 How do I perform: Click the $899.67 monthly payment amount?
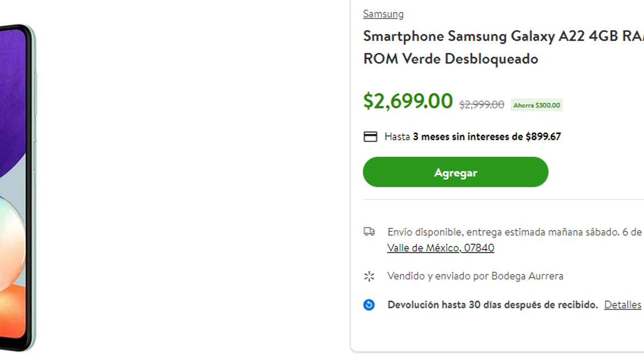click(x=544, y=136)
